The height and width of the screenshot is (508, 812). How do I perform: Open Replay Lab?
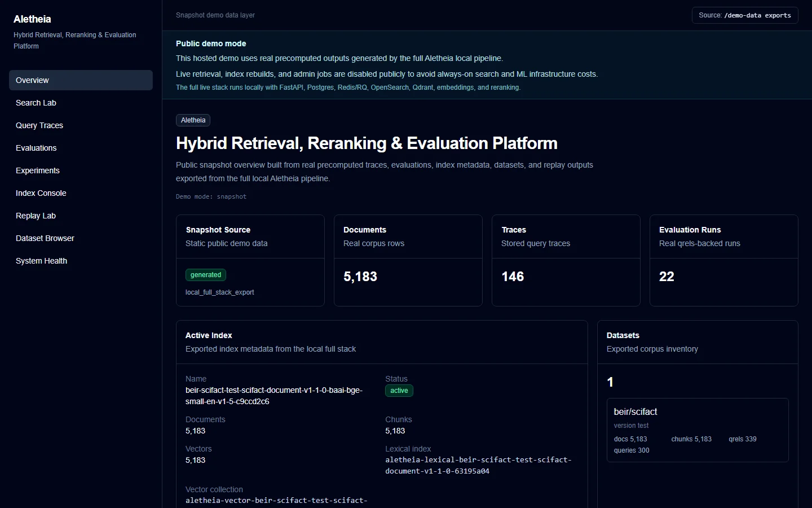tap(81, 216)
